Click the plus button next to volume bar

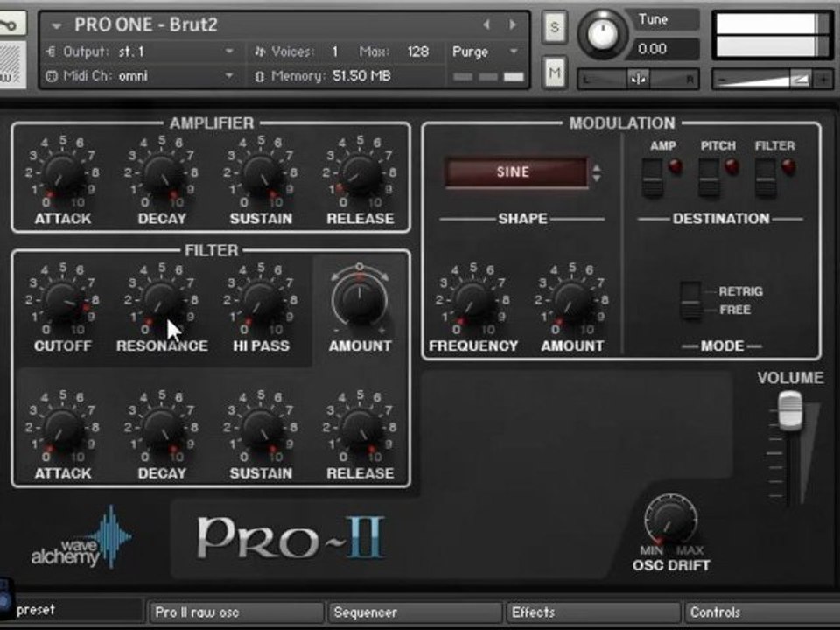pyautogui.click(x=823, y=80)
